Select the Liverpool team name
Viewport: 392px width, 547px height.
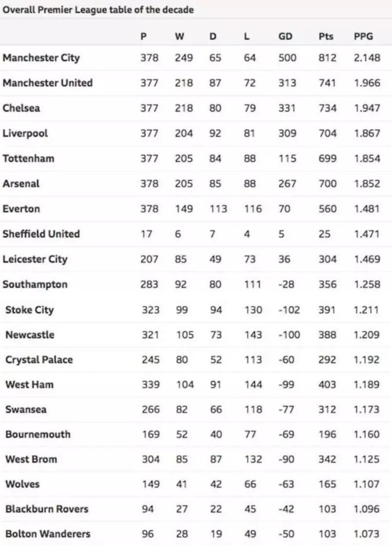click(x=25, y=133)
